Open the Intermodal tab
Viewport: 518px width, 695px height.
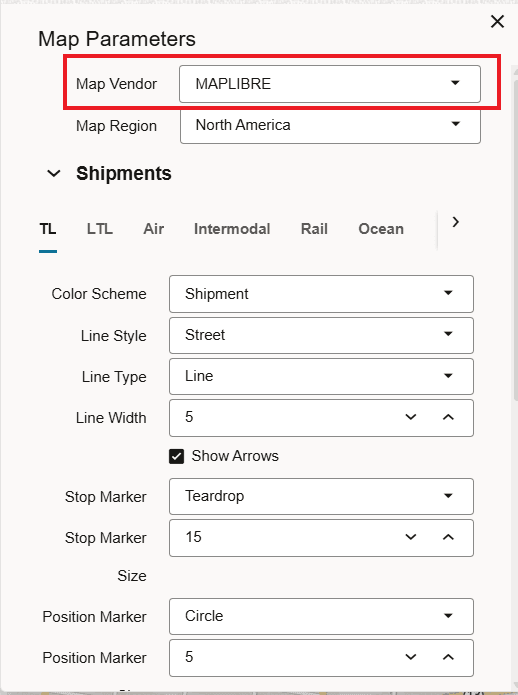pyautogui.click(x=232, y=229)
